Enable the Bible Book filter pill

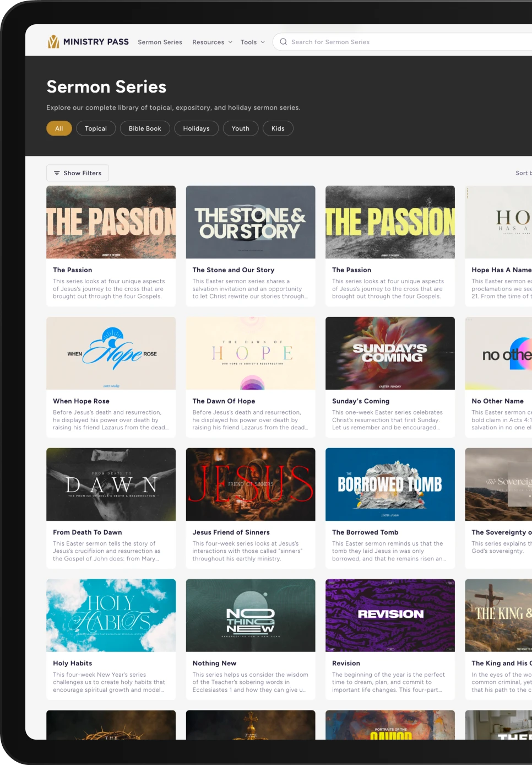coord(145,128)
